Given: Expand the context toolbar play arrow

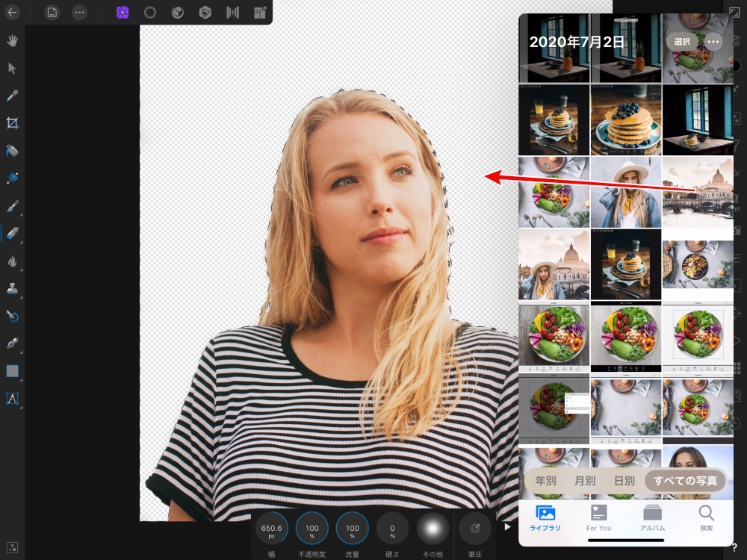Looking at the screenshot, I should pyautogui.click(x=507, y=526).
